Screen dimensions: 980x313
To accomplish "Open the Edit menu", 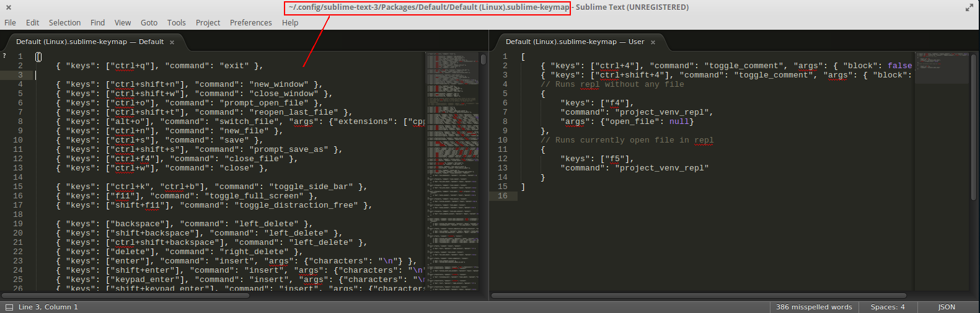I will click(x=32, y=22).
